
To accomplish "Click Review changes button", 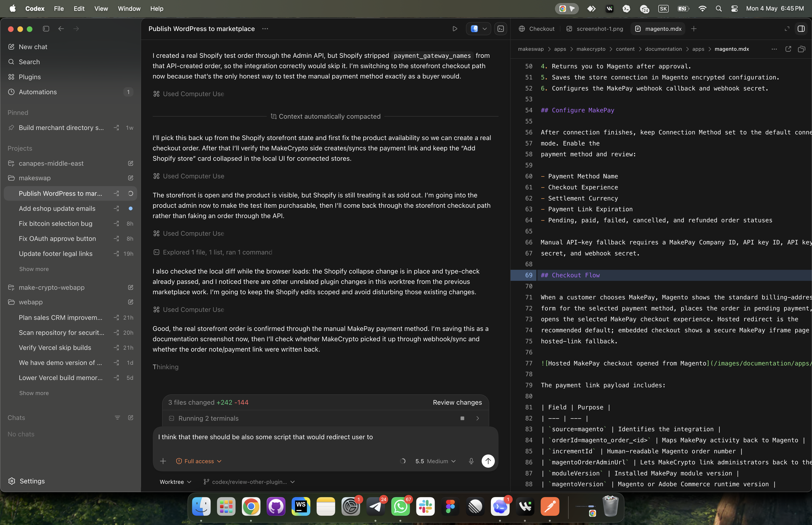I will (457, 402).
